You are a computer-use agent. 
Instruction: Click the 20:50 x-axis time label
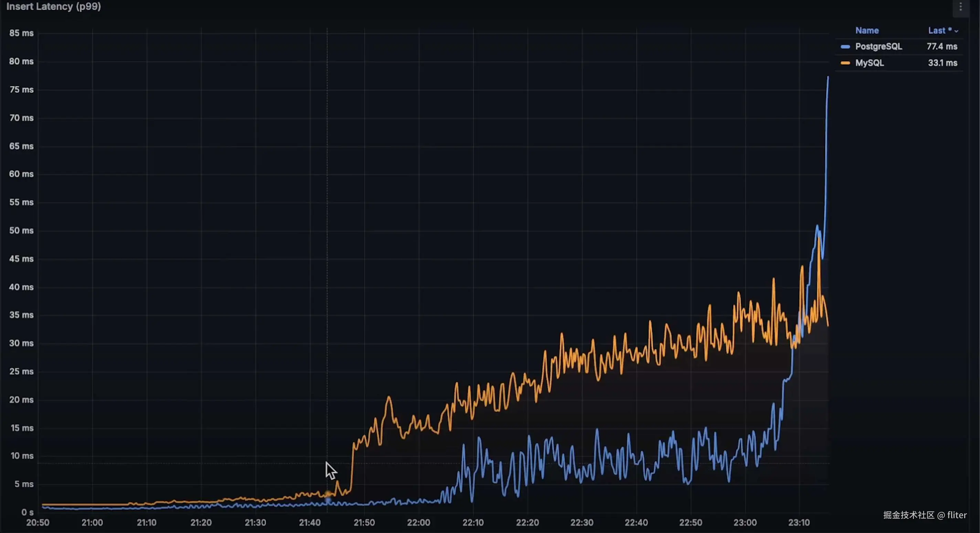(38, 523)
